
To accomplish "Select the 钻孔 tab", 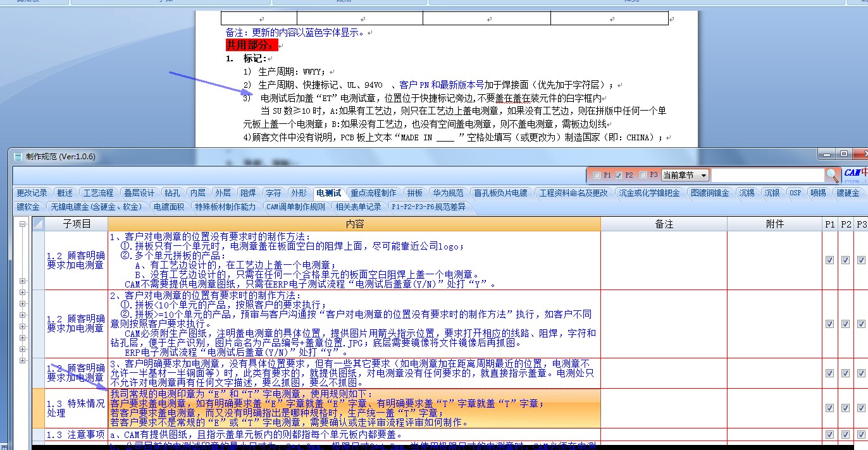I will [x=172, y=193].
